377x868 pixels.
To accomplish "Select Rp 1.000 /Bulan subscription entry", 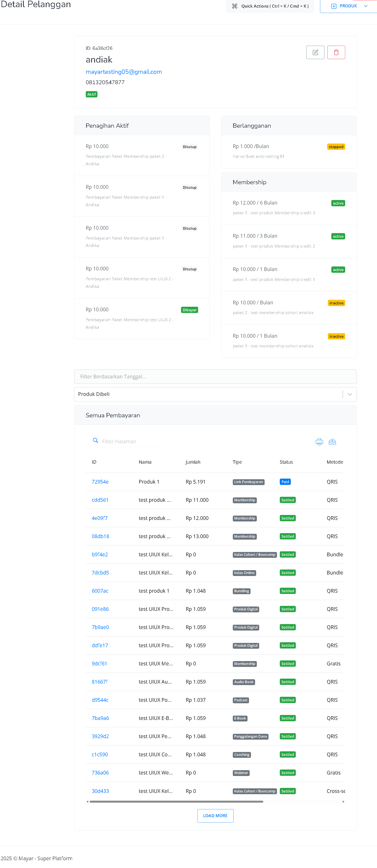I will click(289, 151).
